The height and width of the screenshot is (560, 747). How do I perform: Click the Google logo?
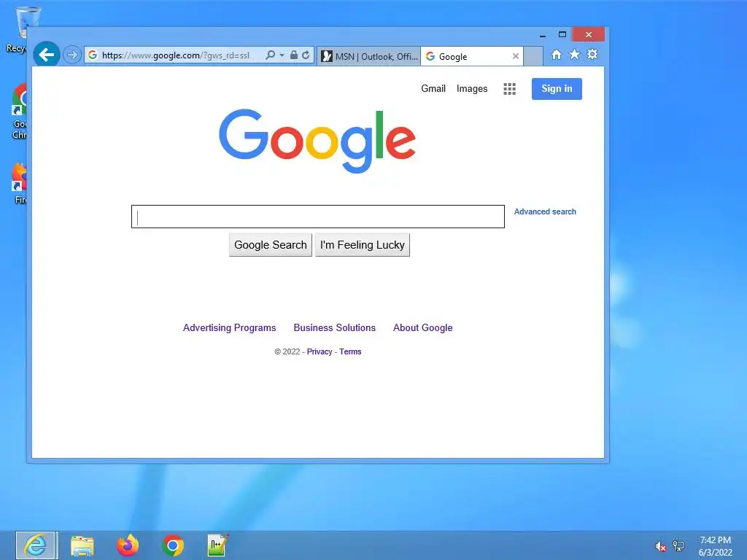coord(317,141)
